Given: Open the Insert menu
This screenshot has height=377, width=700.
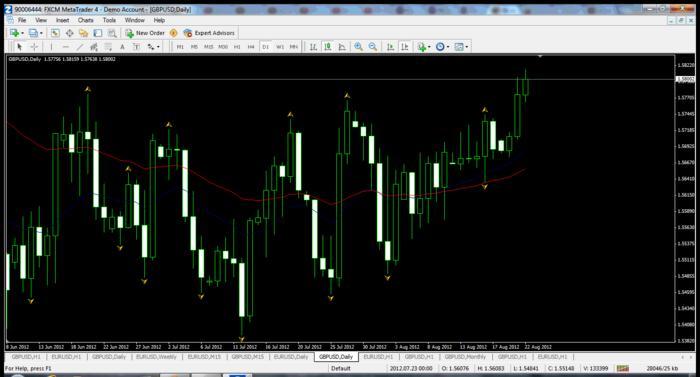Looking at the screenshot, I should point(62,20).
